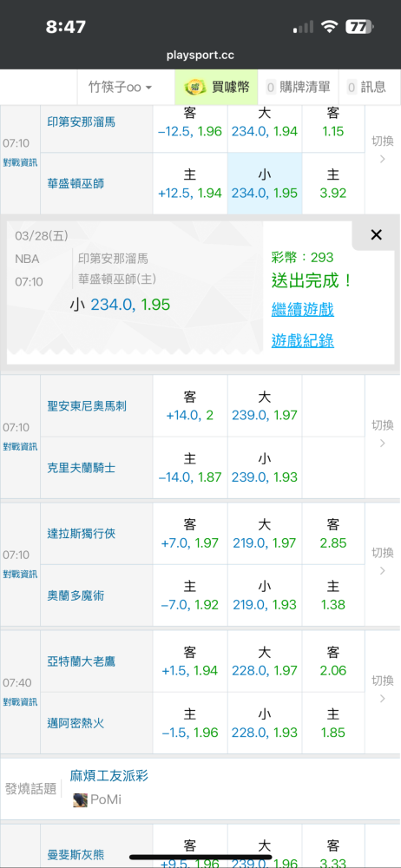401x868 pixels.
Task: Expand 切換 for 馬刺 vs 騎士 game
Action: coord(382,434)
